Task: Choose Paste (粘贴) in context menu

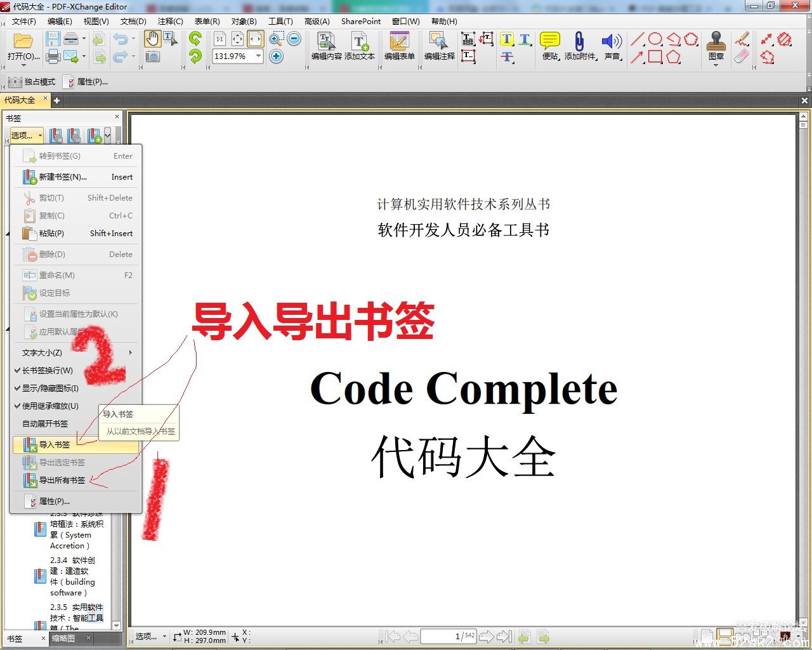Action: [x=76, y=234]
